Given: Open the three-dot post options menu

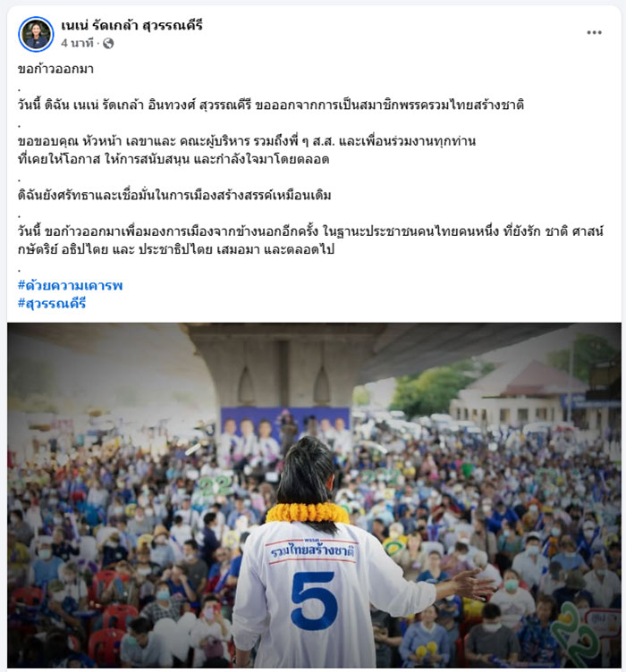Looking at the screenshot, I should tap(594, 32).
